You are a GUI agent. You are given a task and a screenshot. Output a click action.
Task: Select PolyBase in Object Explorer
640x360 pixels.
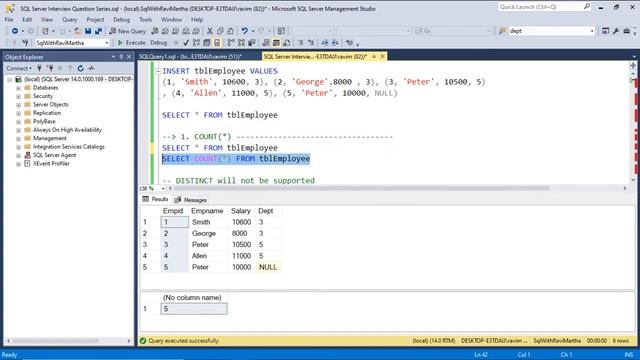tap(44, 121)
